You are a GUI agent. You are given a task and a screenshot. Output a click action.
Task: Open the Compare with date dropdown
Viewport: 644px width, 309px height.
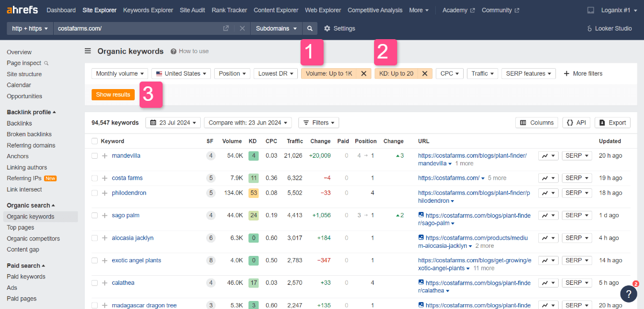pyautogui.click(x=247, y=123)
